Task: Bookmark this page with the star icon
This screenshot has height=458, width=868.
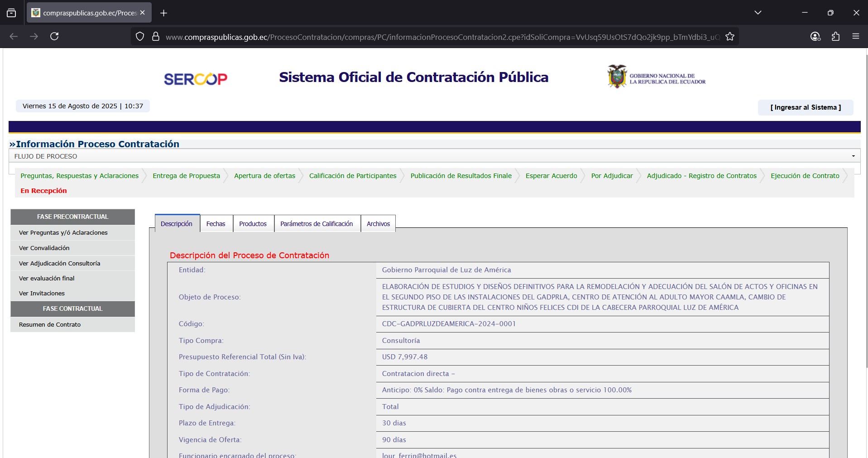Action: (729, 37)
